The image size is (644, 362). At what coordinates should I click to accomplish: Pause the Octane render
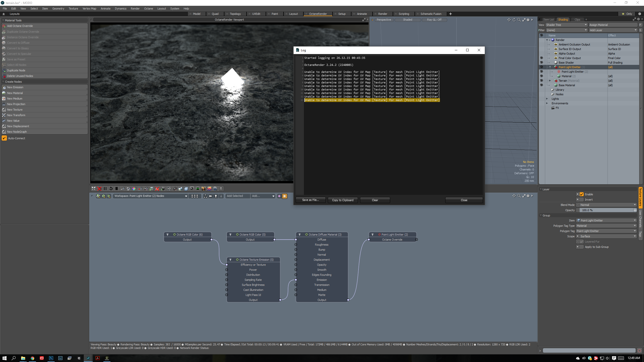click(105, 189)
